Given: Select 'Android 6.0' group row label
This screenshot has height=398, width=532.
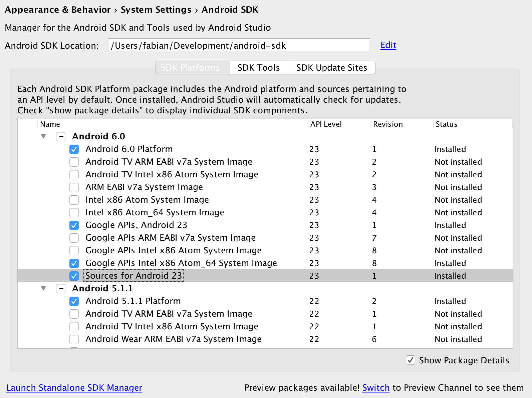Looking at the screenshot, I should click(98, 136).
